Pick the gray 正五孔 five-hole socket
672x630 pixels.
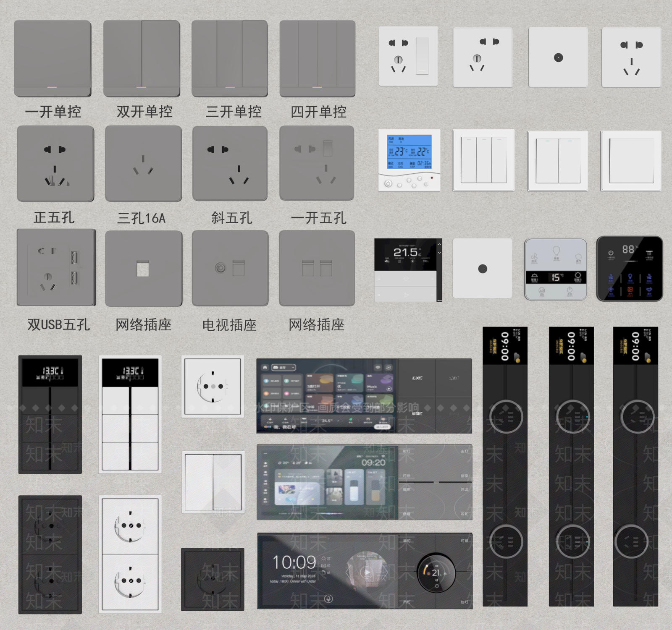pos(55,164)
